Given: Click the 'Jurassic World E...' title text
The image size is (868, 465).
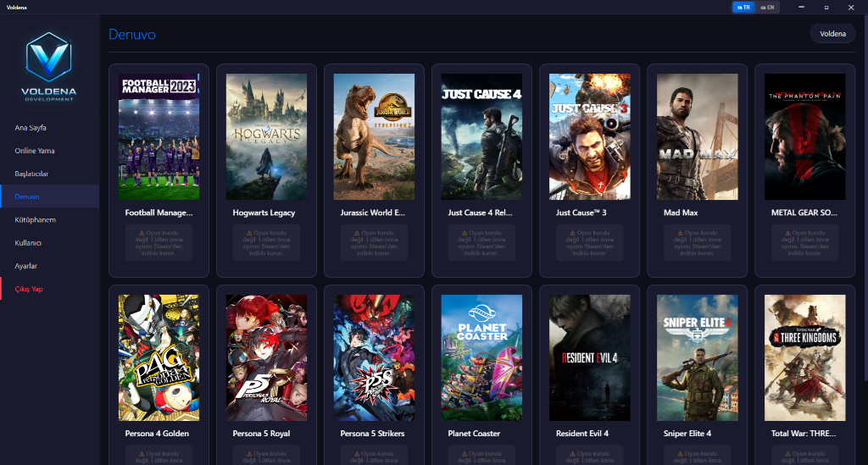Looking at the screenshot, I should [373, 213].
